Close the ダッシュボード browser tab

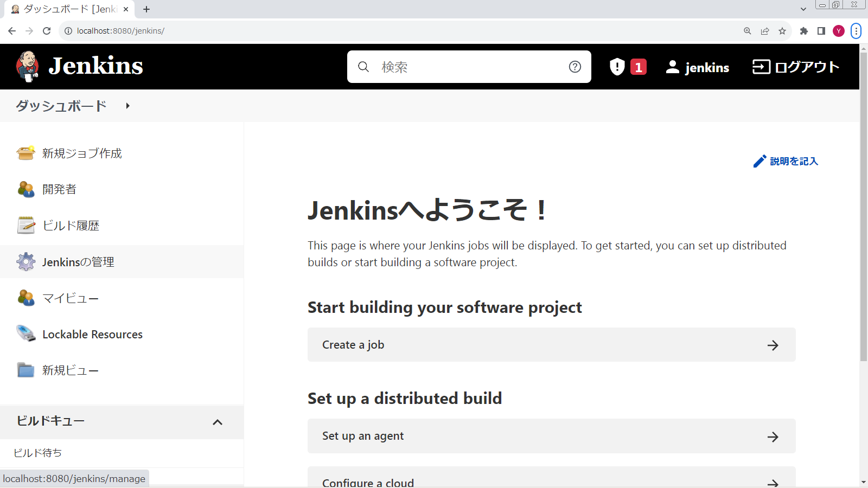126,9
